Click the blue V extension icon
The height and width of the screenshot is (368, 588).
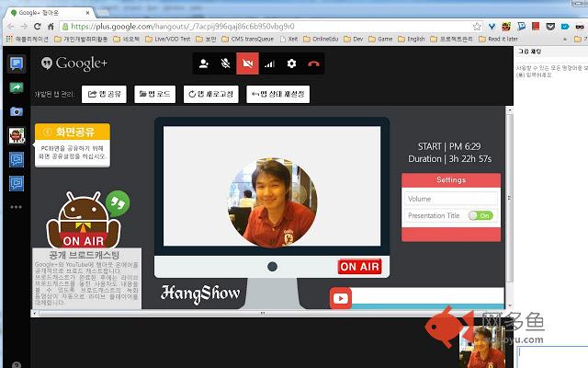[x=492, y=27]
